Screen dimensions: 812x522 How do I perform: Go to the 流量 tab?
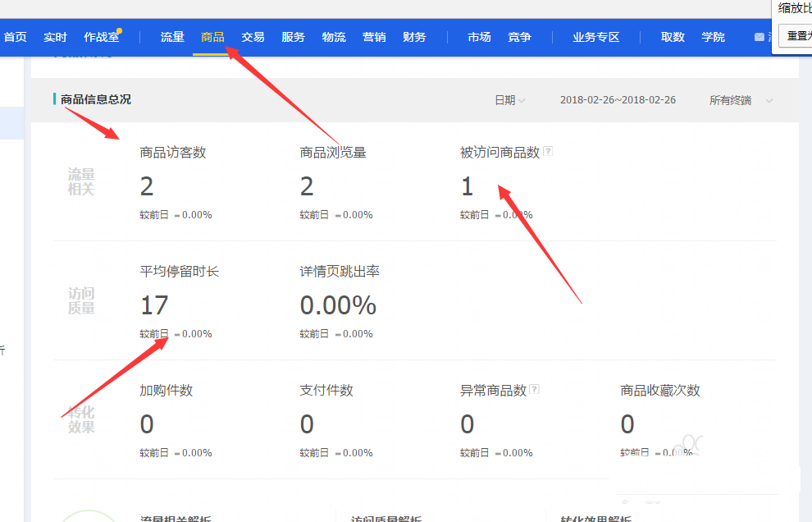pos(172,37)
